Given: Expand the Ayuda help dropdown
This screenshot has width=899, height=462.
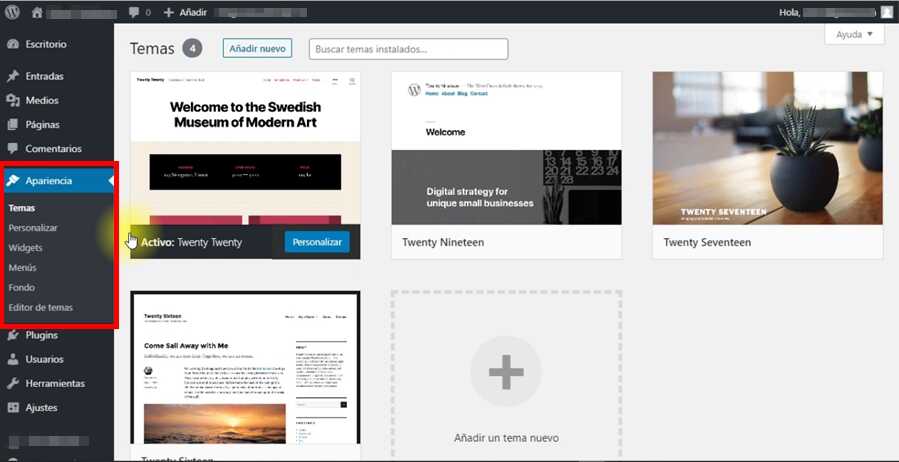Looking at the screenshot, I should 854,34.
